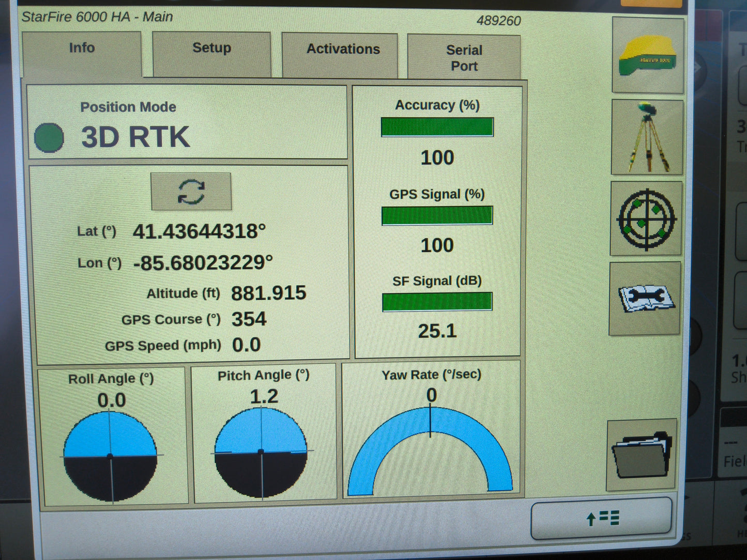Tap the GPS Signal (%) green bar

pyautogui.click(x=437, y=215)
